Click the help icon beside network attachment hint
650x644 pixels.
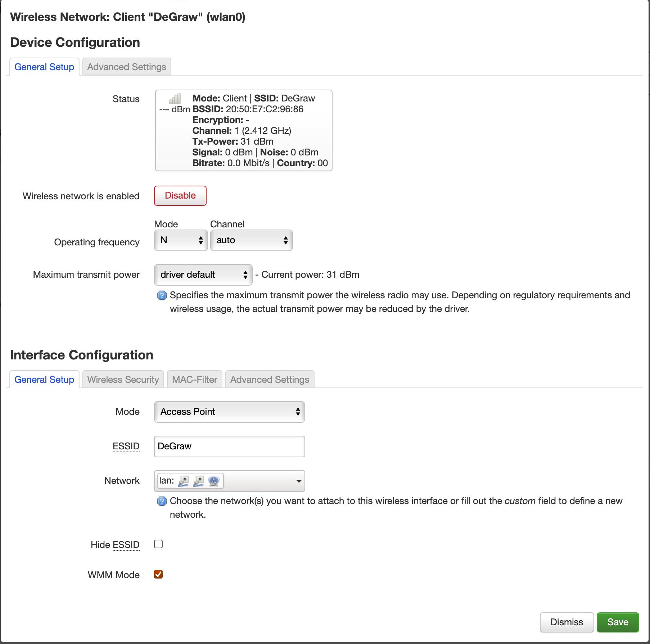click(x=162, y=501)
